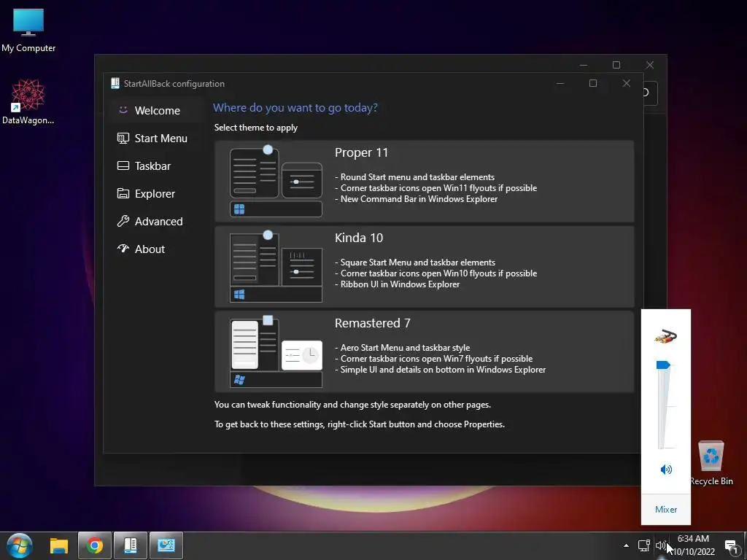The width and height of the screenshot is (747, 560).
Task: Click the network tray icon
Action: tap(643, 545)
